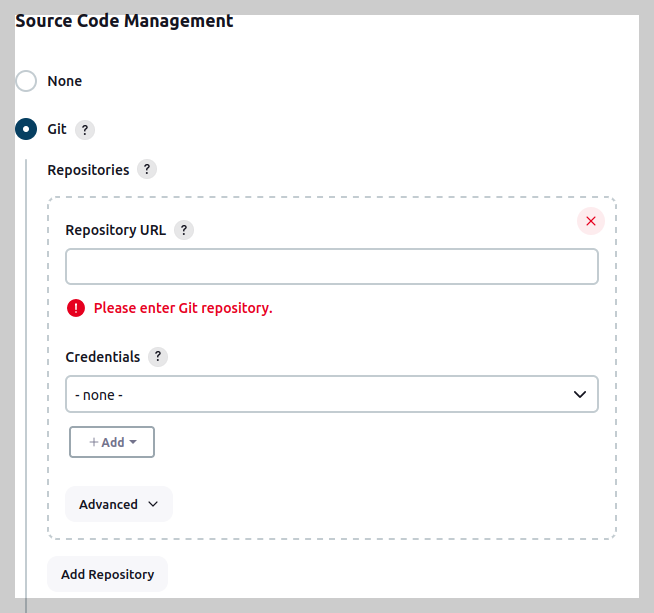Open the Credentials dropdown
Screen dimensions: 654x613
tap(332, 394)
